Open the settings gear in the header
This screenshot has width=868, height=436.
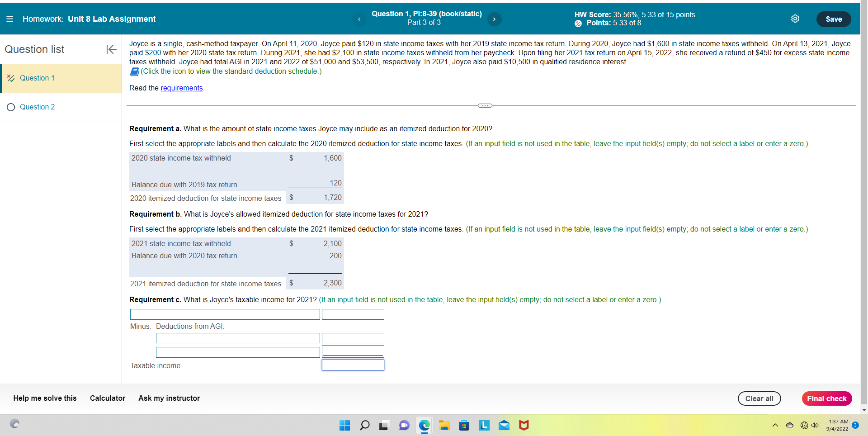coord(795,19)
